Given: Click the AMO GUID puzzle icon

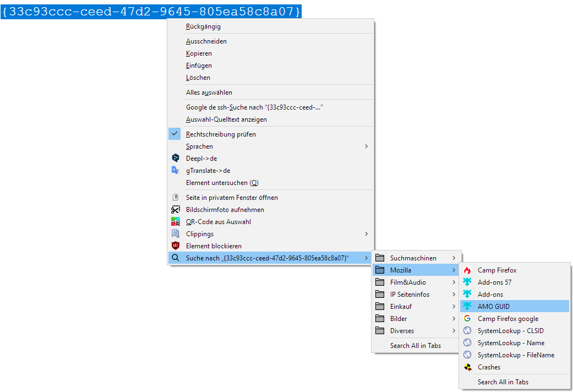Looking at the screenshot, I should point(467,306).
